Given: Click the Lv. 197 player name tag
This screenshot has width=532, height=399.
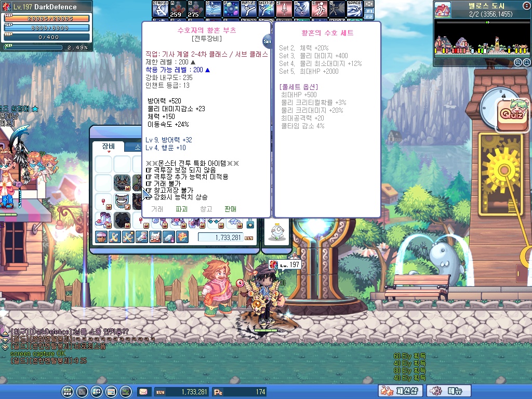Looking at the screenshot, I should point(285,264).
